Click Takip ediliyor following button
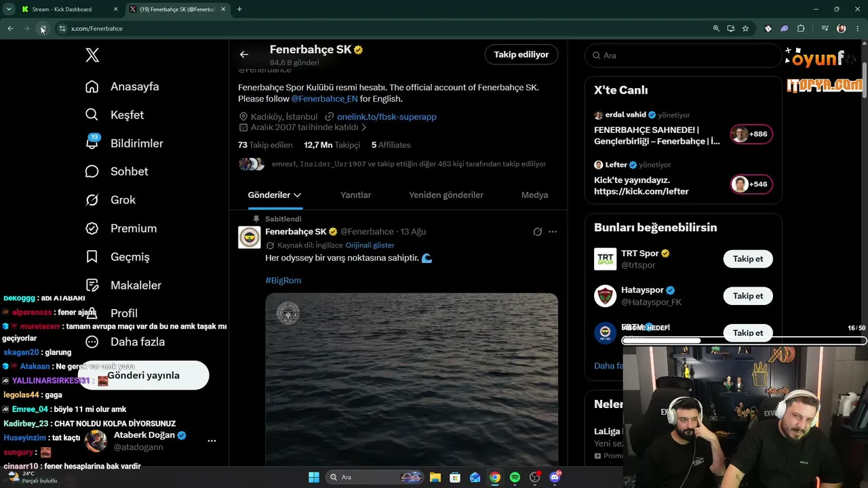 tap(521, 55)
